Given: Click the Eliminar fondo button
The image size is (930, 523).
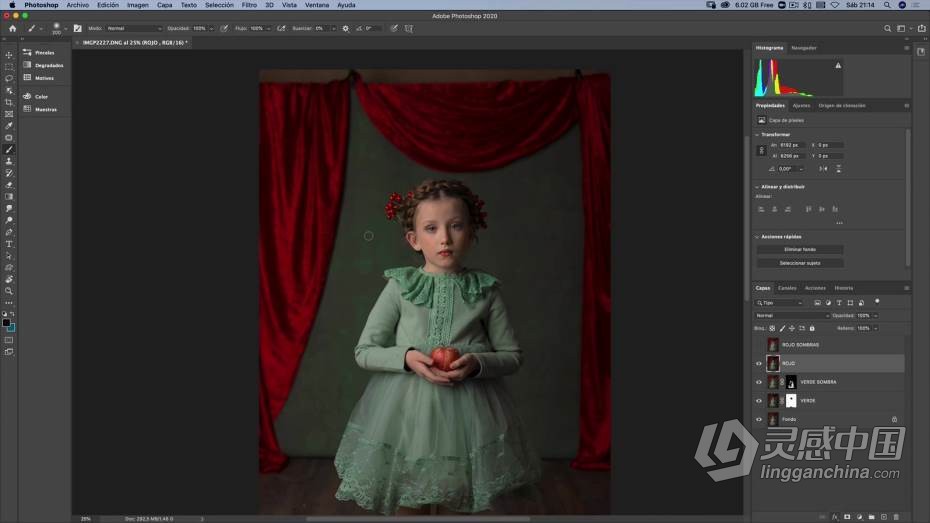Looking at the screenshot, I should point(800,250).
